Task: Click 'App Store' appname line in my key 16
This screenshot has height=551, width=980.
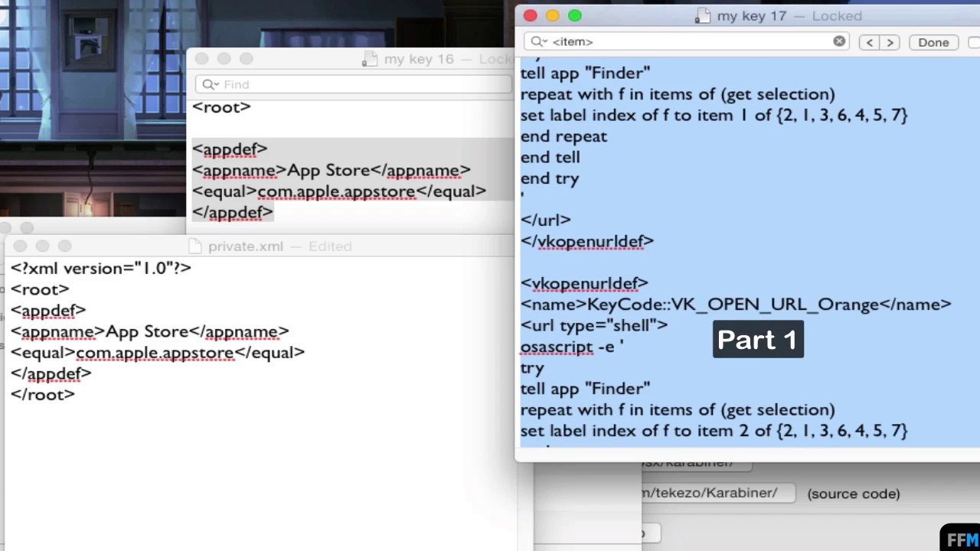Action: (331, 171)
